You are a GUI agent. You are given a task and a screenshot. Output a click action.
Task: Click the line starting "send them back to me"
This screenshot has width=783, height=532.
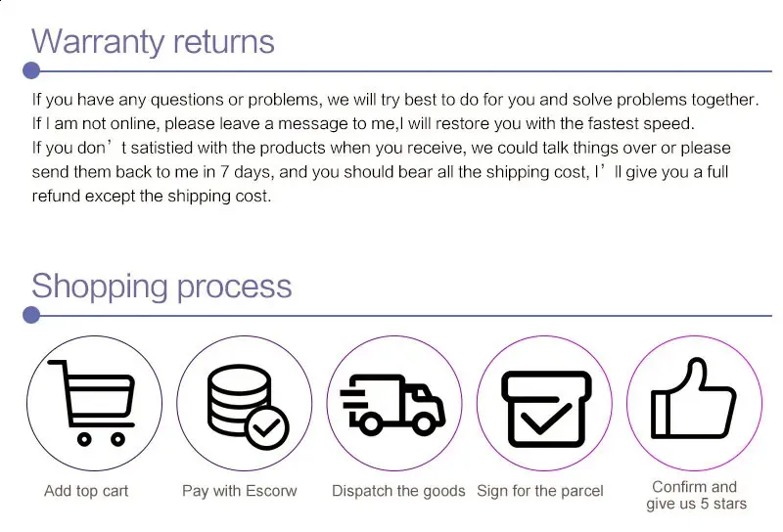(x=380, y=172)
